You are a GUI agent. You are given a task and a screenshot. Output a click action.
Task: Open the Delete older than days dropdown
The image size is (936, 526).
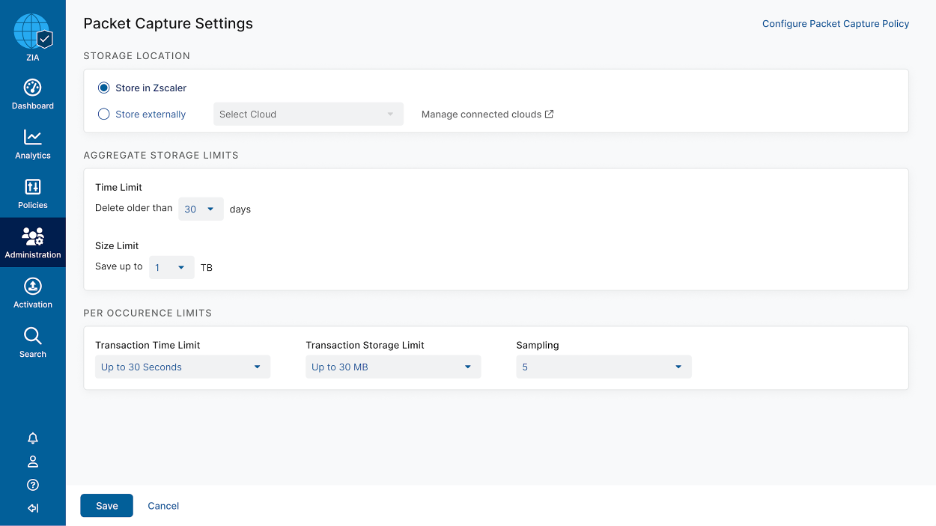[x=200, y=209]
